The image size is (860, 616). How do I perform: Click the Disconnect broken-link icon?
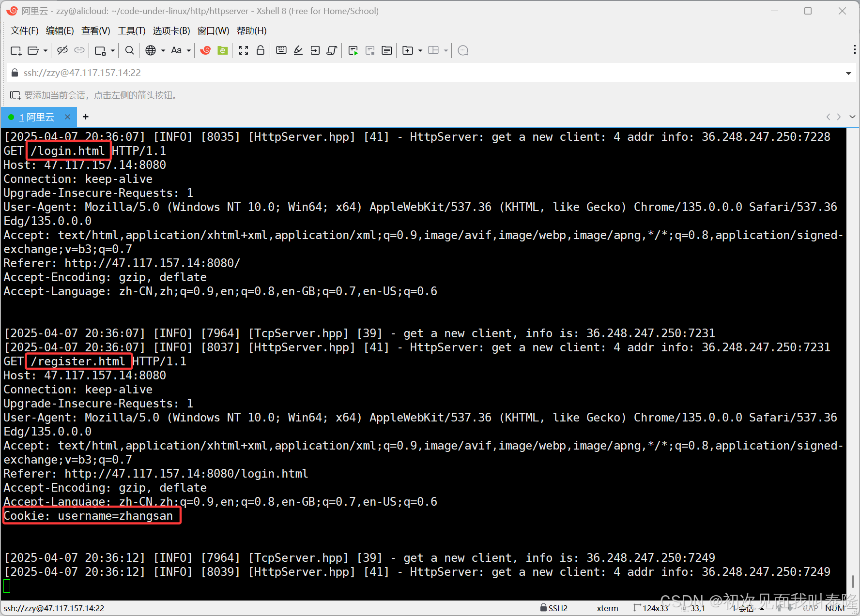(62, 50)
